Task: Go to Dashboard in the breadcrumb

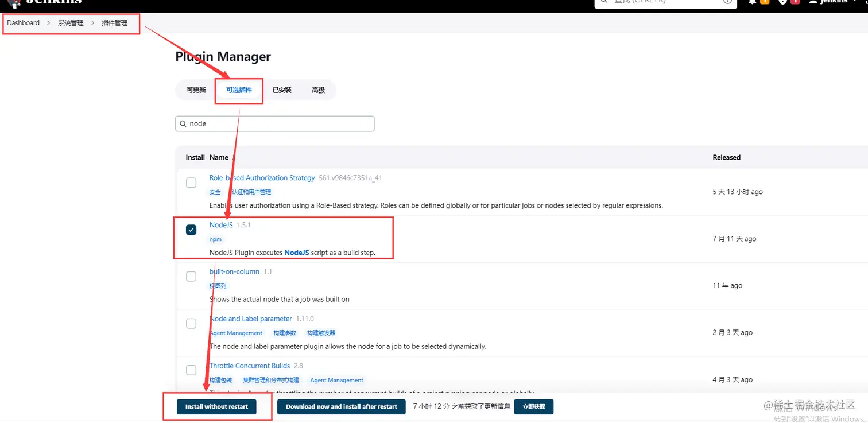Action: pyautogui.click(x=24, y=23)
